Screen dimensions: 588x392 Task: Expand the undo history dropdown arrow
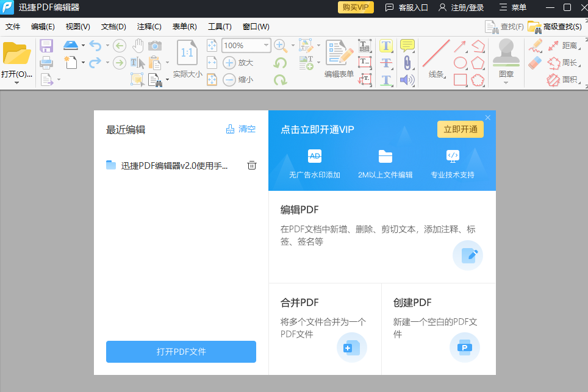(x=107, y=45)
